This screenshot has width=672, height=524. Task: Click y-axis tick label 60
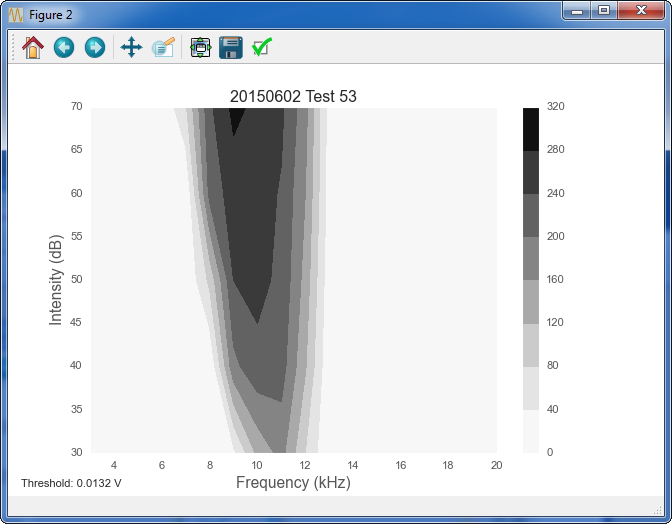click(x=76, y=193)
